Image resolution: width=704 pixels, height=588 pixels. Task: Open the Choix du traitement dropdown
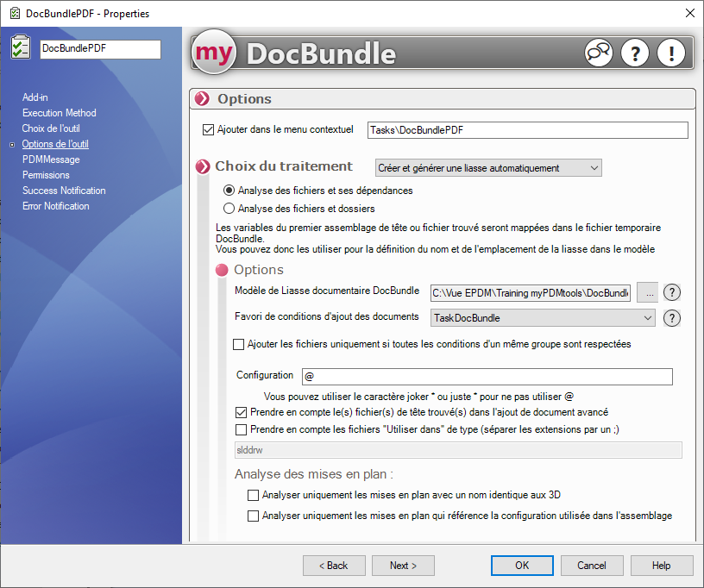[x=488, y=168]
